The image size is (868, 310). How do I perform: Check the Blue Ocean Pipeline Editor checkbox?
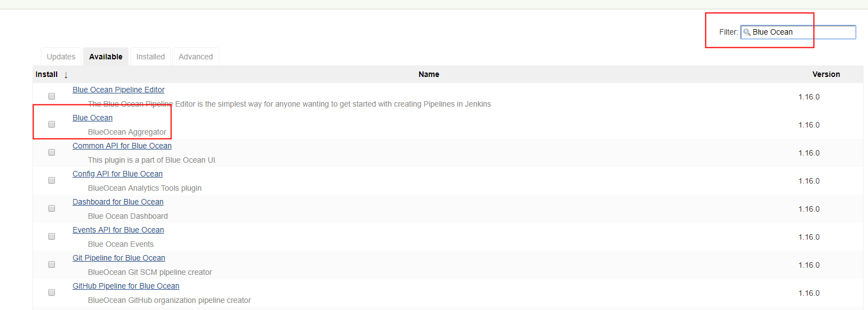click(x=52, y=96)
